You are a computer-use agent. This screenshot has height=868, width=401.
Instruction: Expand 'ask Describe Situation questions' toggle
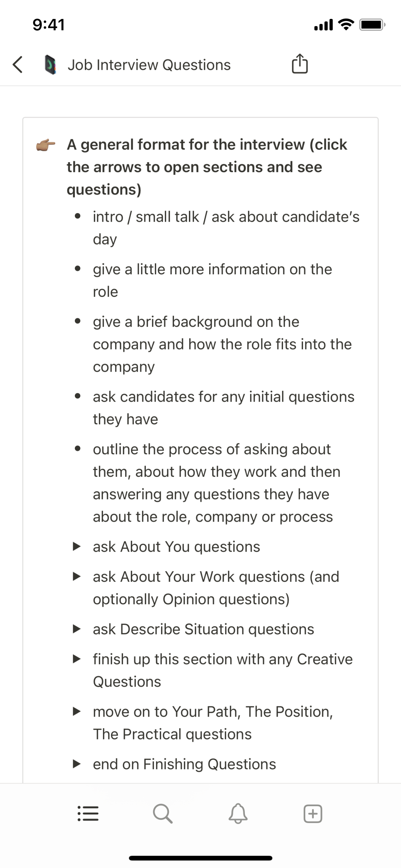76,629
